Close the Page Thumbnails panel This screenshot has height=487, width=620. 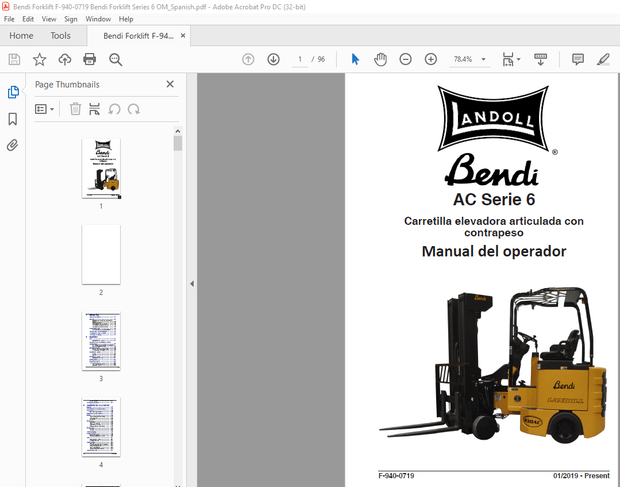pos(170,84)
